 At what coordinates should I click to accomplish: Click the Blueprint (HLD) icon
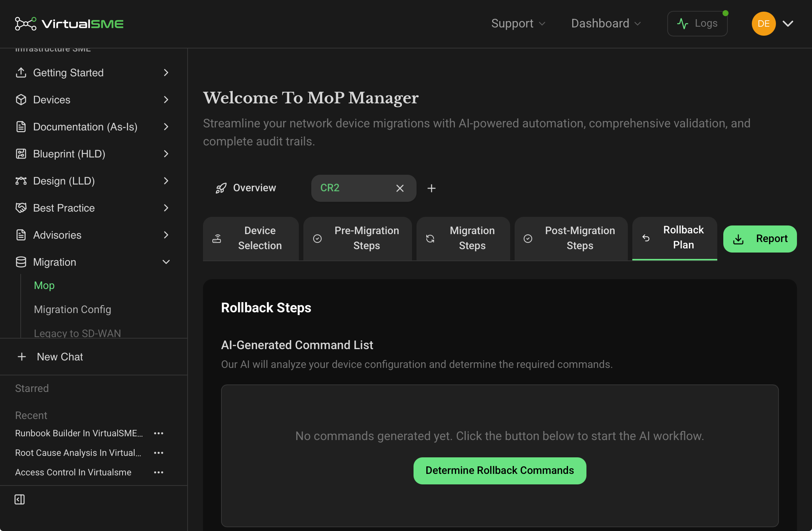coord(21,154)
